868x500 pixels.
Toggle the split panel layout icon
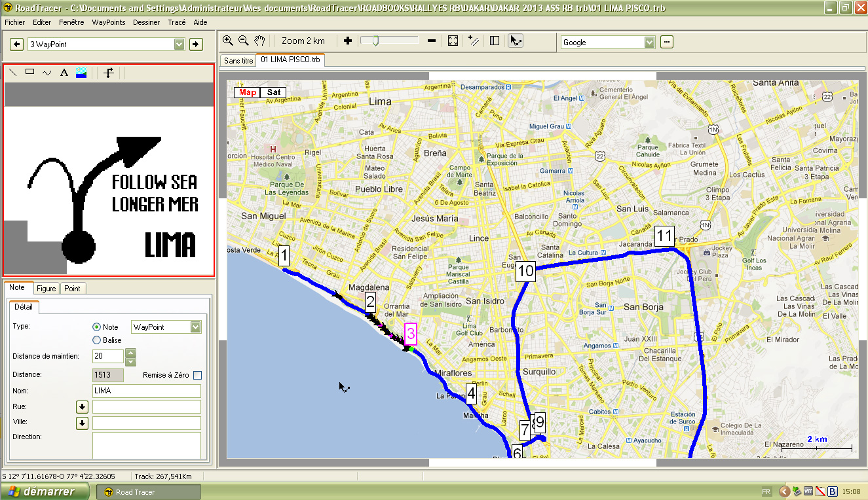click(495, 41)
